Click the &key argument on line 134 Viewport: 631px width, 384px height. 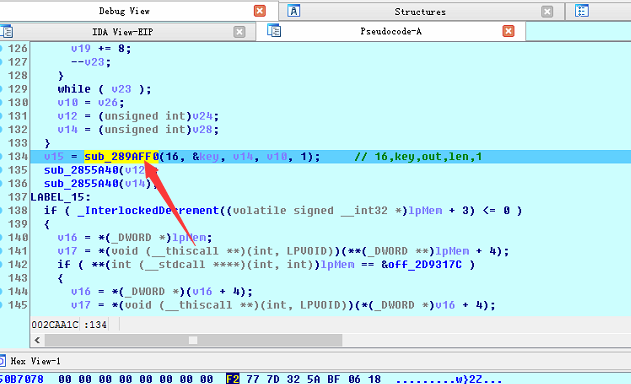[x=206, y=156]
